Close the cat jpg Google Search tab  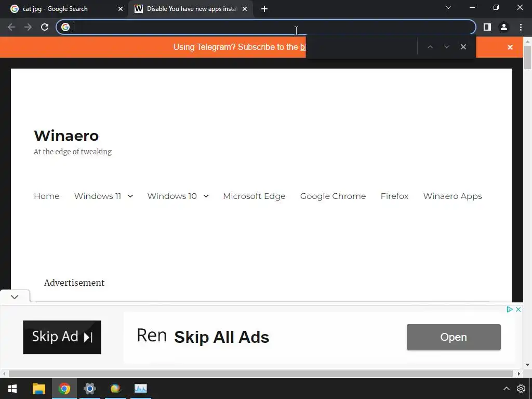(x=121, y=9)
